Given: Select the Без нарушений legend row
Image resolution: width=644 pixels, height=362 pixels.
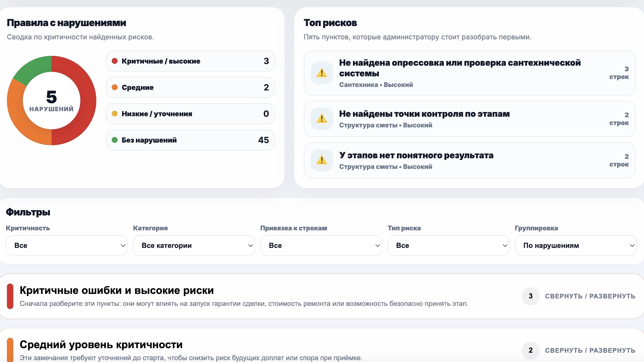Looking at the screenshot, I should pyautogui.click(x=190, y=140).
